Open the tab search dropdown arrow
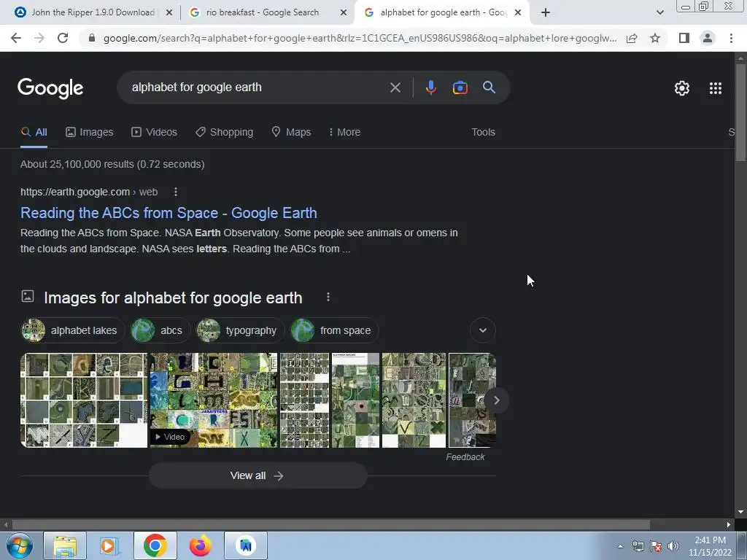 pyautogui.click(x=659, y=12)
